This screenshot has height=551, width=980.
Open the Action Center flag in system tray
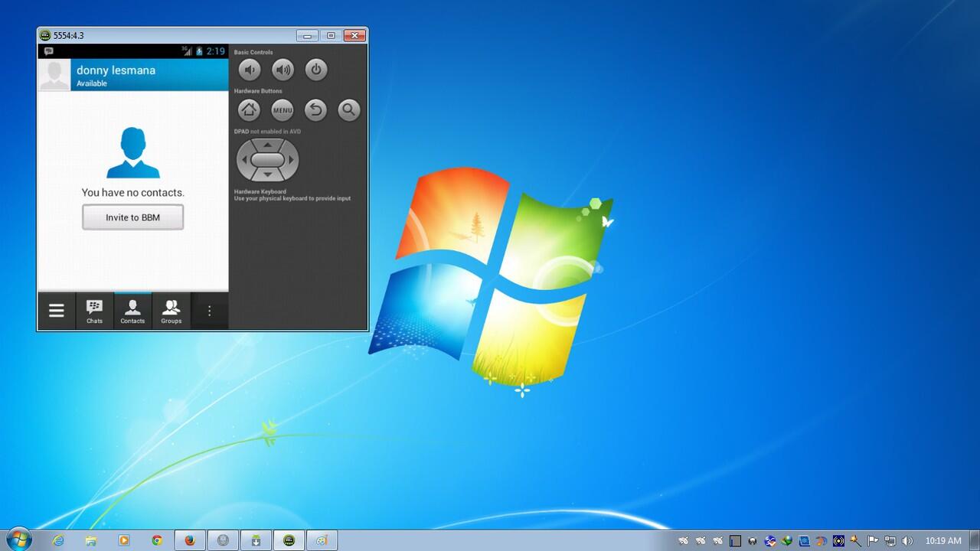873,541
